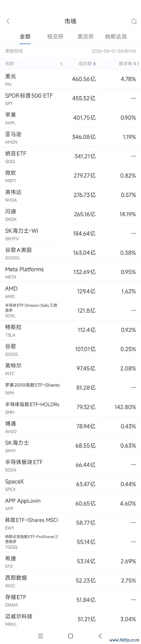This screenshot has width=141, height=644.
Task: Open search with the magnifier icon
Action: 134,22
